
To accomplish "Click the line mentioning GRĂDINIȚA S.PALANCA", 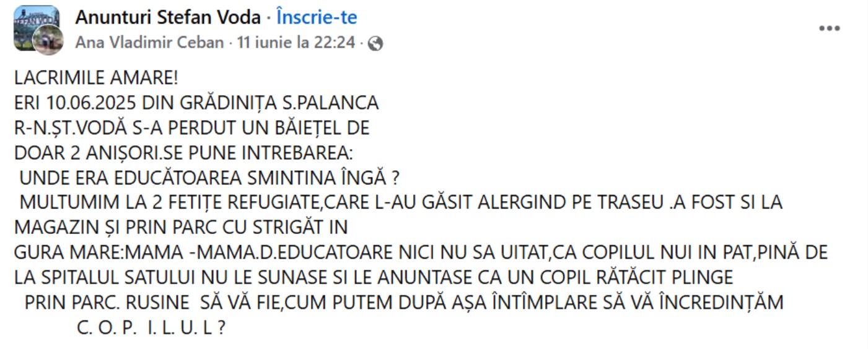I will coord(196,103).
